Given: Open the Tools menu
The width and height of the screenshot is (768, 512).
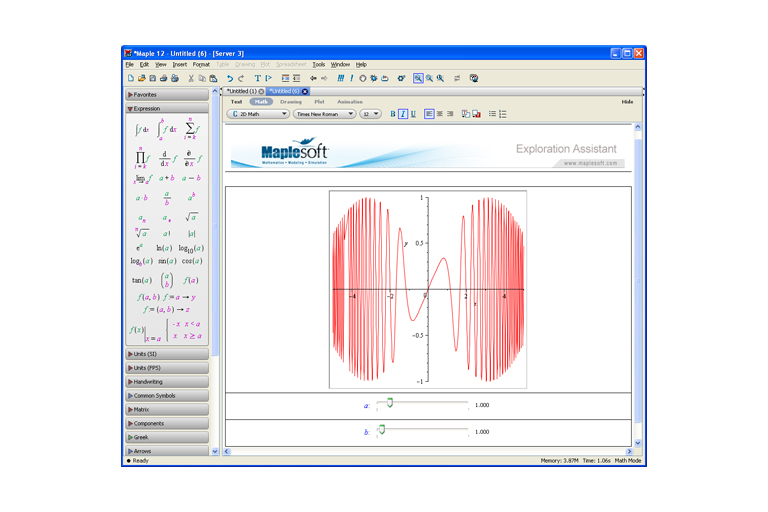Looking at the screenshot, I should click(x=318, y=64).
